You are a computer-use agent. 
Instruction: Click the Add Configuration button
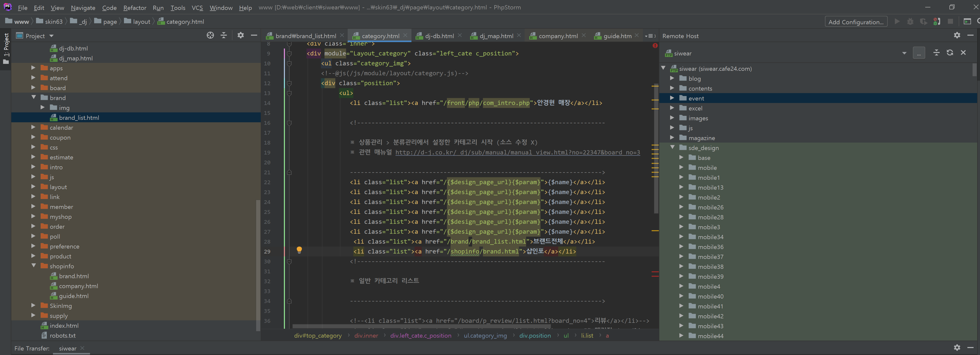click(856, 22)
